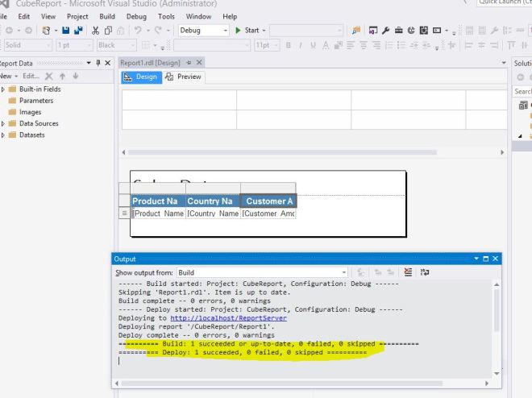Image resolution: width=532 pixels, height=398 pixels.
Task: Click the Cut scissors icon
Action: click(97, 31)
